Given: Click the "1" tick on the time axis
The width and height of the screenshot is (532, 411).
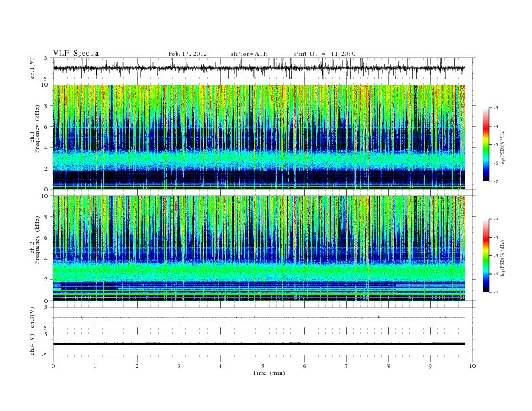Looking at the screenshot, I should (x=95, y=366).
